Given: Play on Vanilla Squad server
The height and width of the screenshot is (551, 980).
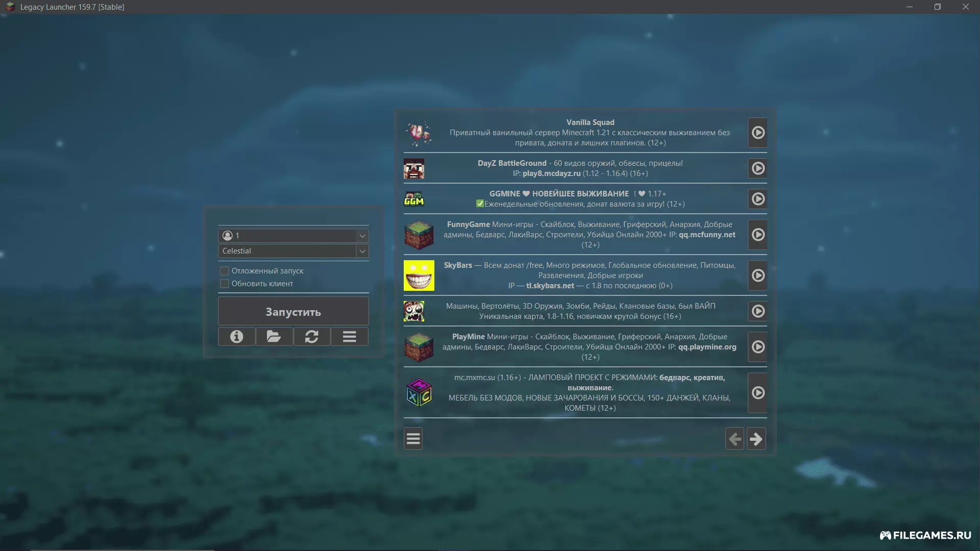Looking at the screenshot, I should 758,133.
